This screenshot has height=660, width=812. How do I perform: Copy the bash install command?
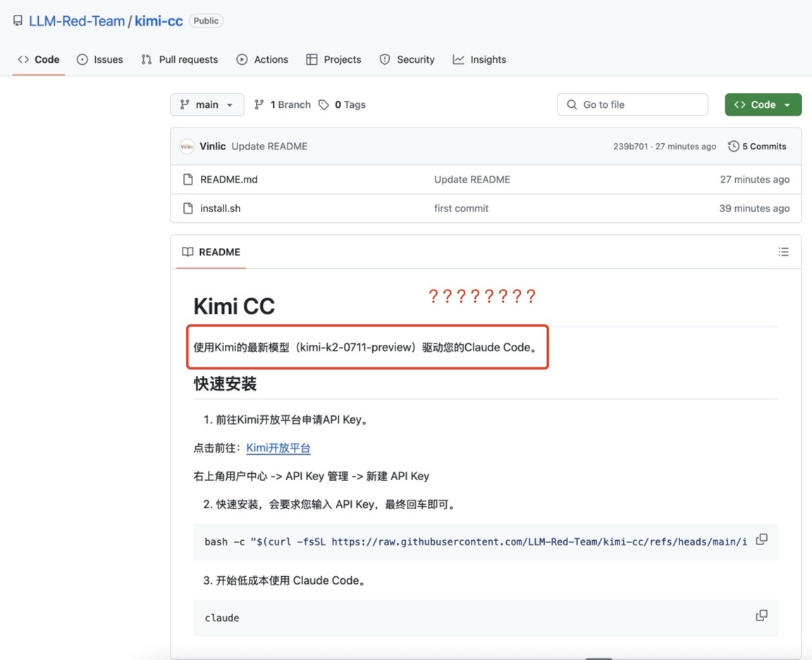[761, 539]
